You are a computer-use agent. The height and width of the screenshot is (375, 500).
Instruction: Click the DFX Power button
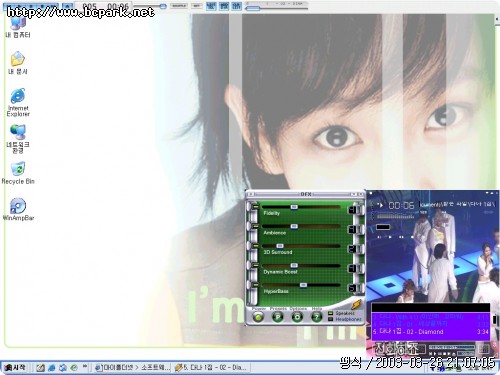coord(258,317)
